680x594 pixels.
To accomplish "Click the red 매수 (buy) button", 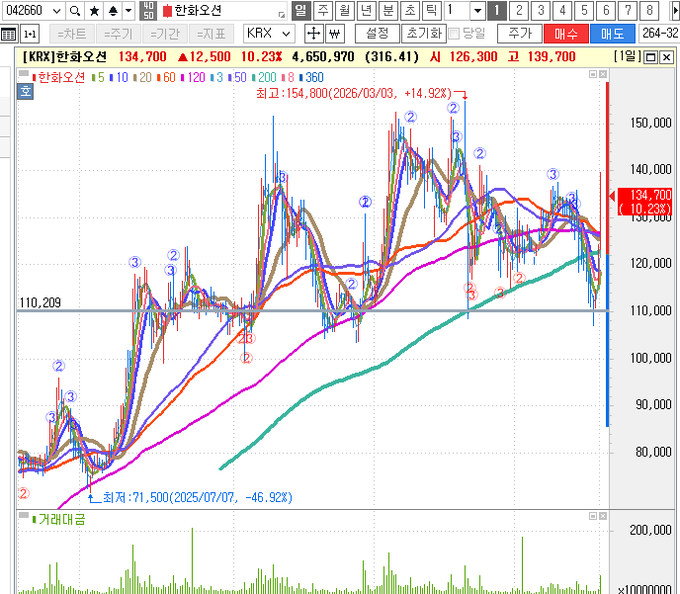I will (566, 34).
